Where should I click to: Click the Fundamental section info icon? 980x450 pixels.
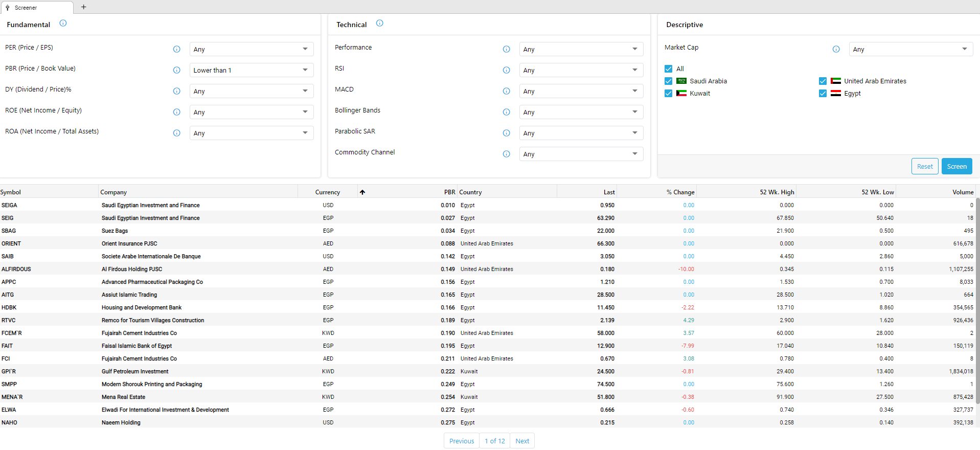[63, 23]
